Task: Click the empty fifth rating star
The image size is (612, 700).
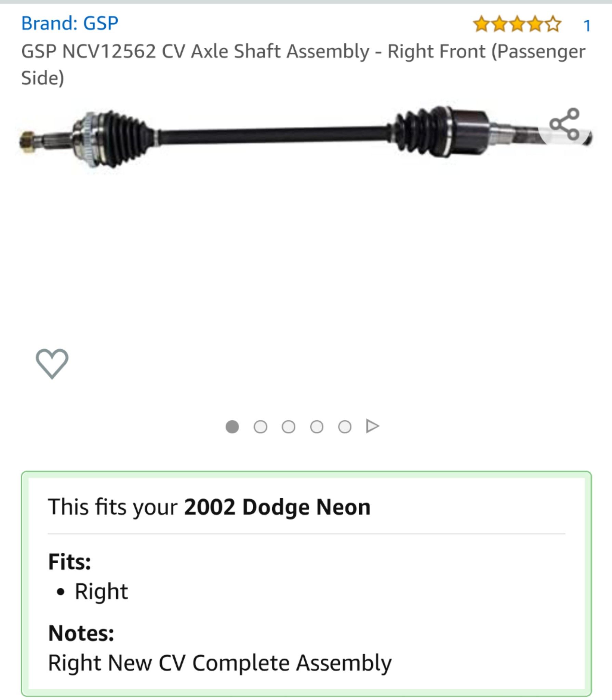Action: (x=553, y=24)
